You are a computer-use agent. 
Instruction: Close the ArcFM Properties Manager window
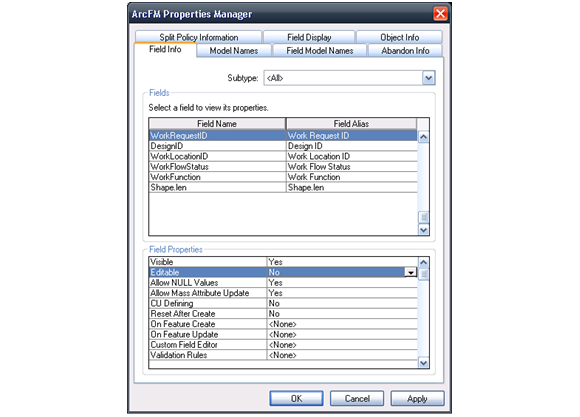(440, 14)
